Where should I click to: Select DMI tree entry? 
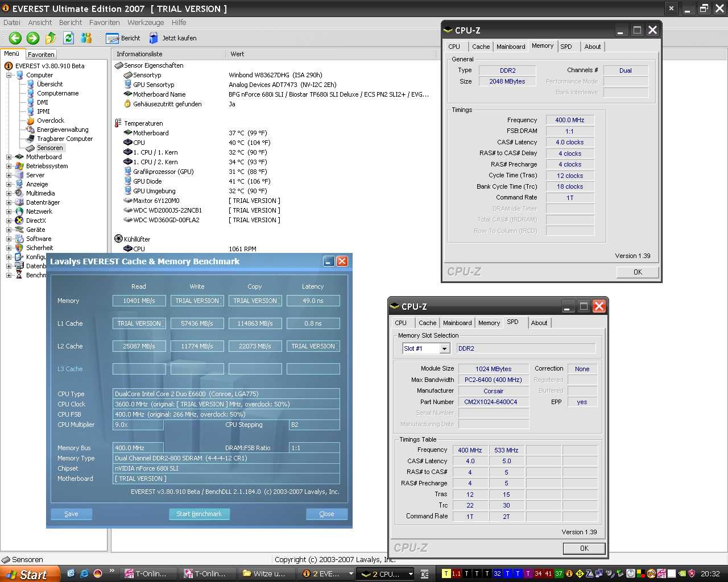pos(43,102)
